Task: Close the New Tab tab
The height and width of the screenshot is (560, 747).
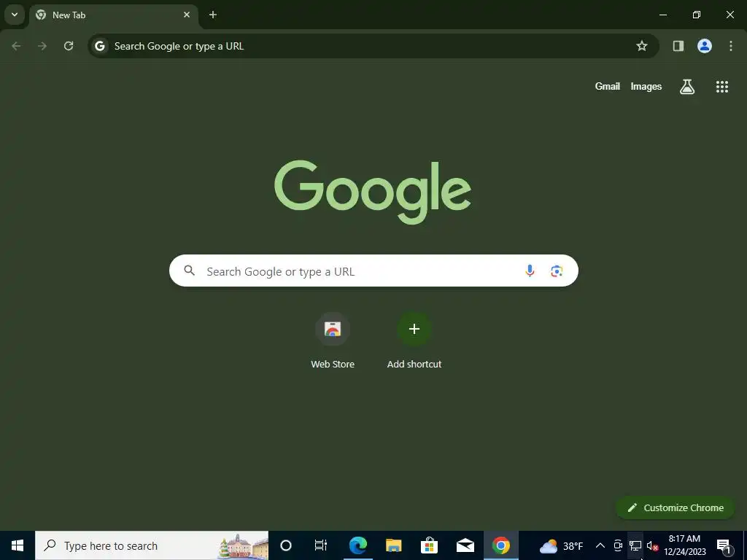Action: coord(187,15)
